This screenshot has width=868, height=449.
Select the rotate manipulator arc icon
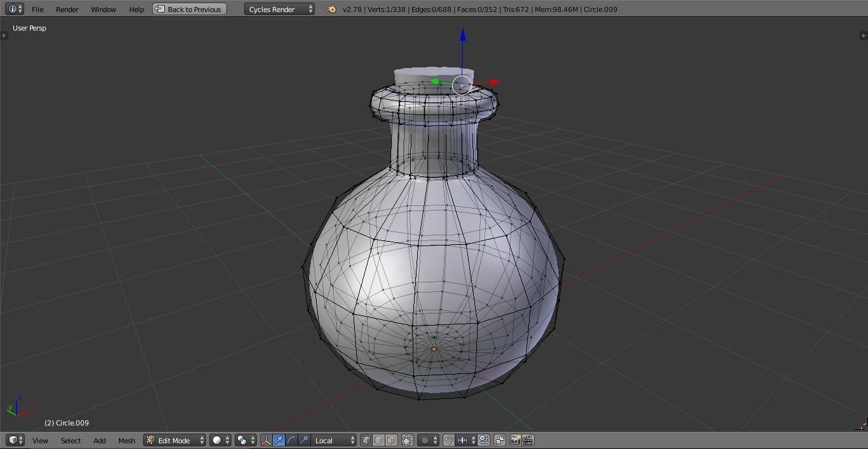(291, 440)
